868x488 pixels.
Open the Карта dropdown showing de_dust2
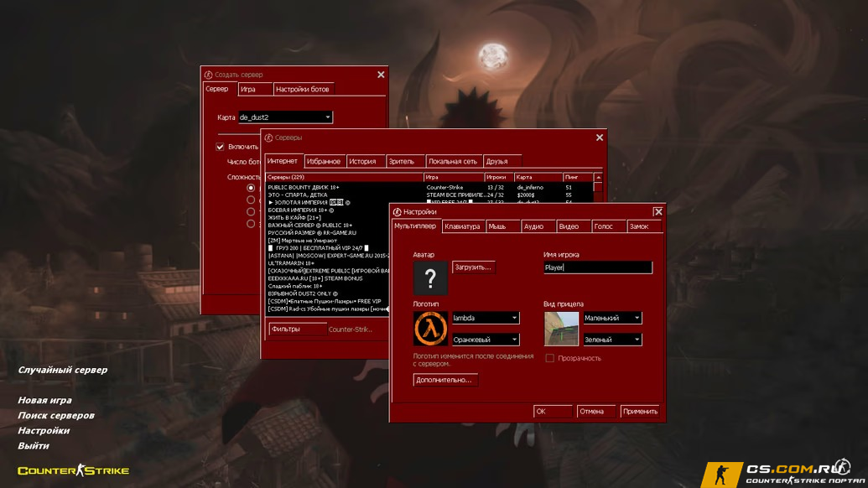[x=285, y=117]
